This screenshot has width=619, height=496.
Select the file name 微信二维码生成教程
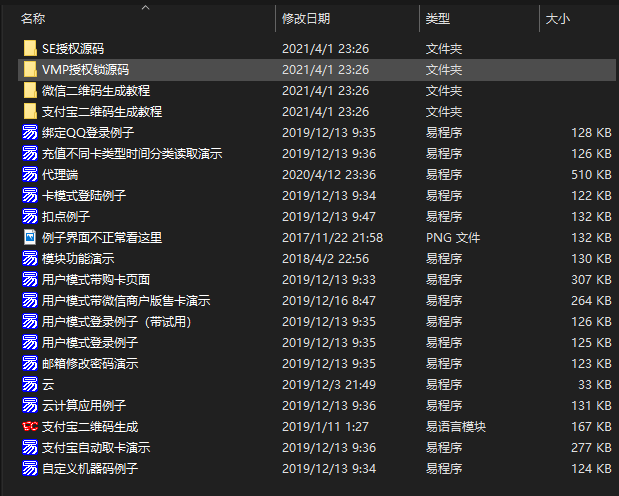click(96, 90)
